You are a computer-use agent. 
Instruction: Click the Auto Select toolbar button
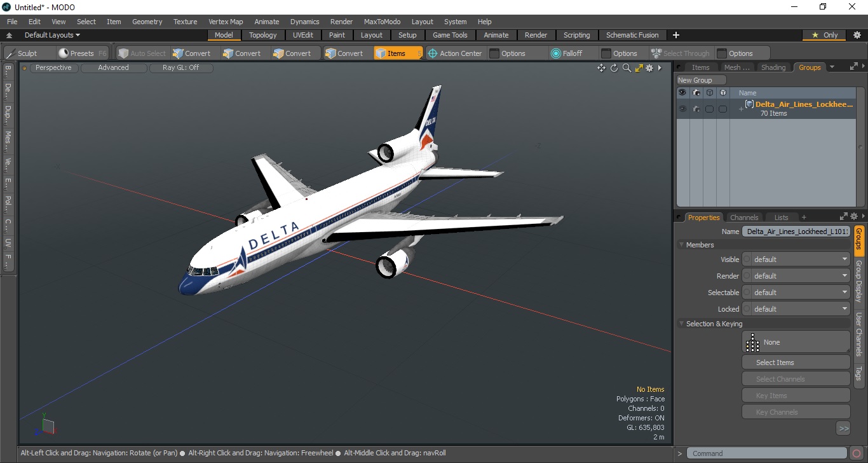click(142, 53)
